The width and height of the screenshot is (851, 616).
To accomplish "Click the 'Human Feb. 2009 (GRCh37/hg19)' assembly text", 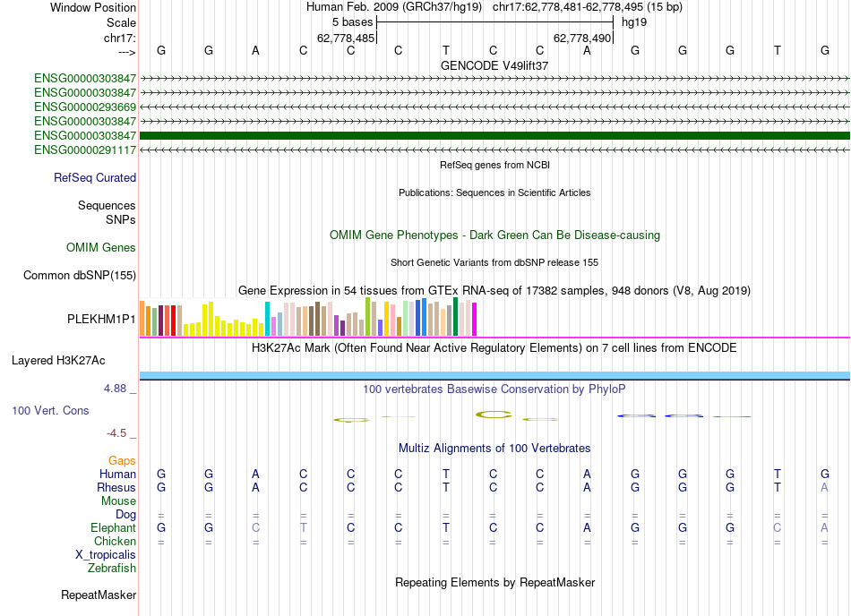I will 394,7.
